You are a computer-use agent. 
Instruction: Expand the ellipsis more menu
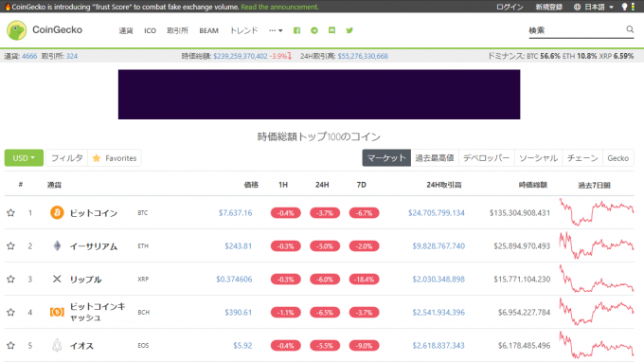pyautogui.click(x=276, y=30)
